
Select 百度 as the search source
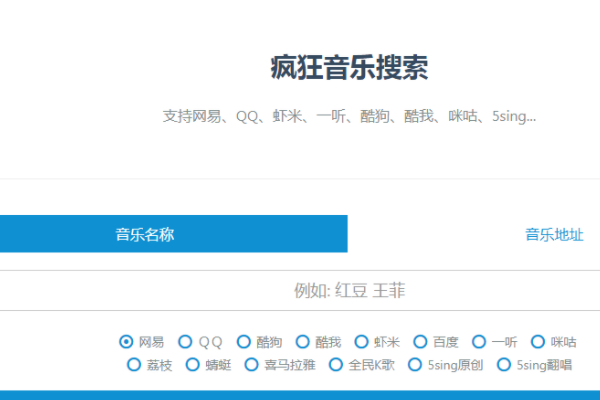pyautogui.click(x=421, y=342)
